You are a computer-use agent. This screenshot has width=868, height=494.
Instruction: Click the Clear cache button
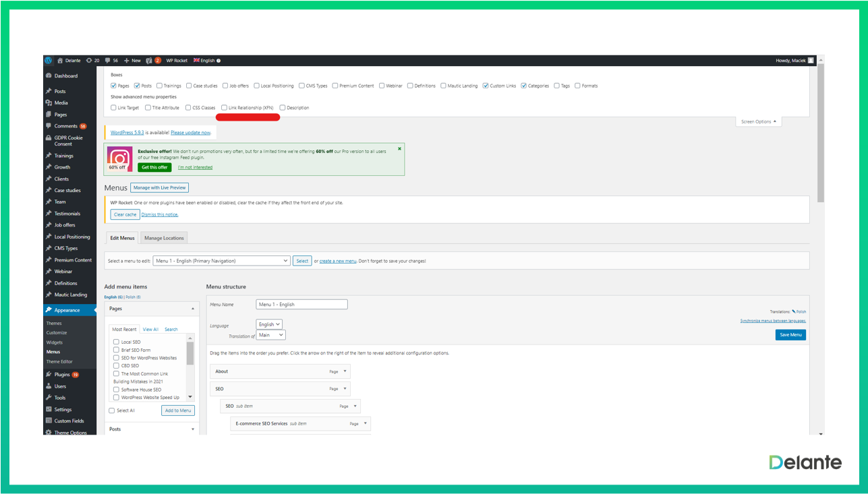[x=125, y=214]
